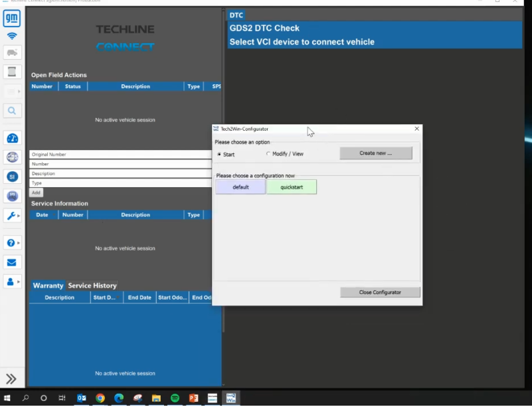Screen dimensions: 532x407
Task: Open File Explorer from the taskbar
Action: (x=156, y=398)
